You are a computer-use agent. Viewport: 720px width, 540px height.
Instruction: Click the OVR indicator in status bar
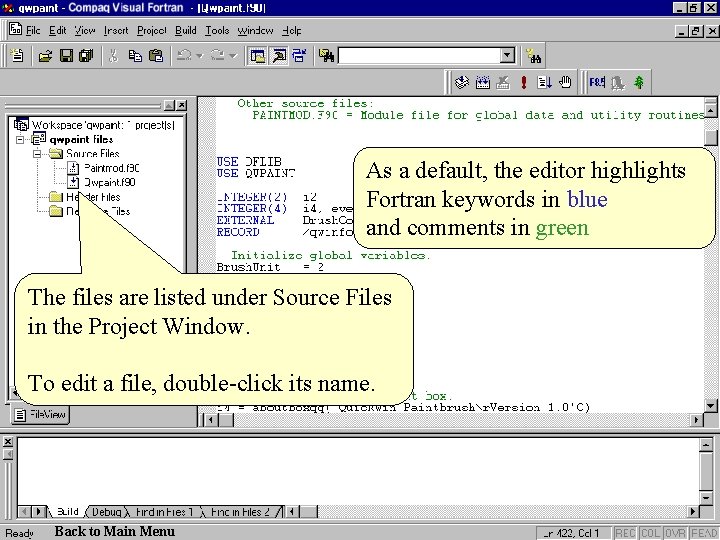click(x=675, y=533)
